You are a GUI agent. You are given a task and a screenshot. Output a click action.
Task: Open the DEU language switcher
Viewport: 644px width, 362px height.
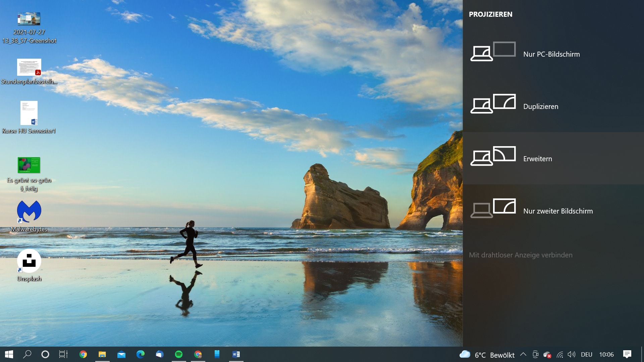click(x=587, y=354)
